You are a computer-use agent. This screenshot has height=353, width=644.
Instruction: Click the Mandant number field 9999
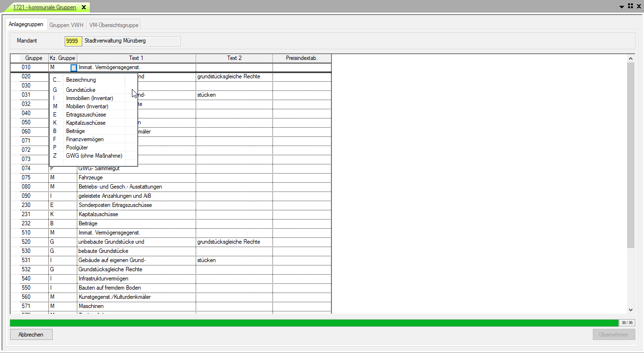(x=72, y=41)
